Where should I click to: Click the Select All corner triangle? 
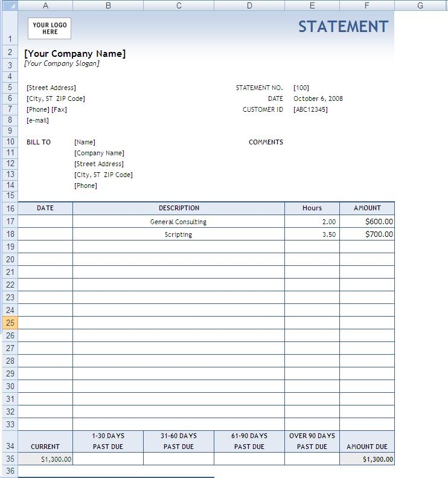click(9, 5)
